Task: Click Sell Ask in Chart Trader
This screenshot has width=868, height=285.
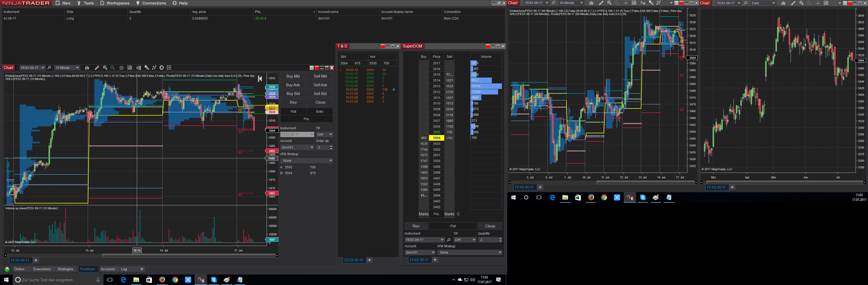Action: (320, 85)
